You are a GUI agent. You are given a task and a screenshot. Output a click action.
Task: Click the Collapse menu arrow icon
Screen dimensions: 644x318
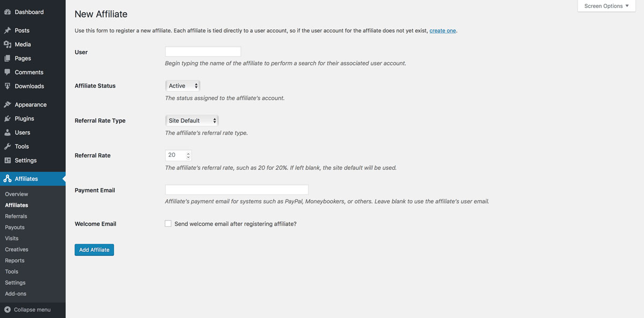[x=8, y=309]
